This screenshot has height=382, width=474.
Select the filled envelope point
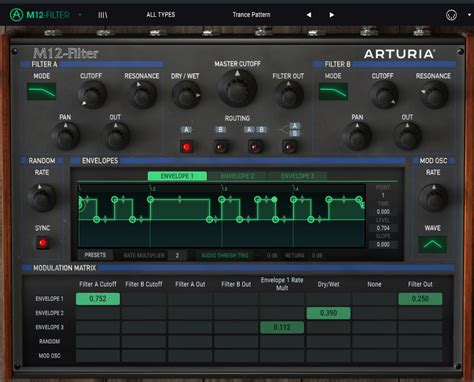274,200
